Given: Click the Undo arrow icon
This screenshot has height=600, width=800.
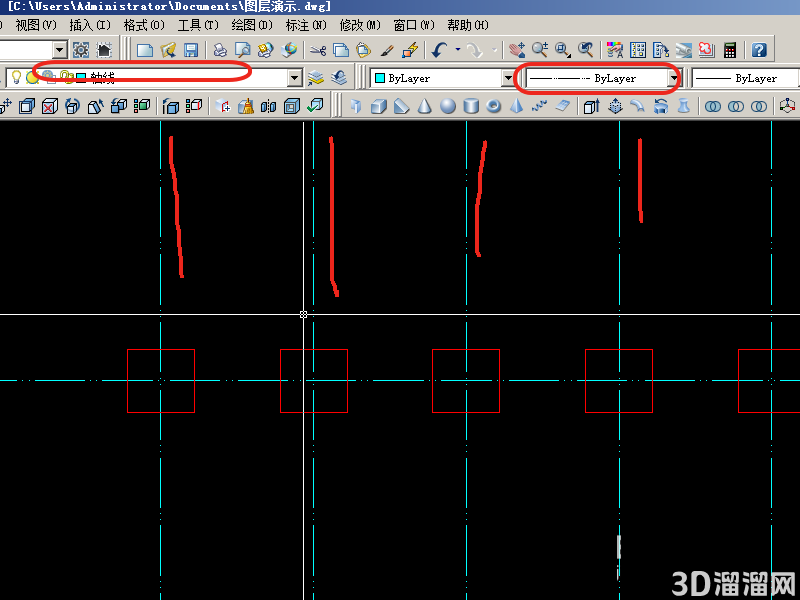Looking at the screenshot, I should click(439, 50).
